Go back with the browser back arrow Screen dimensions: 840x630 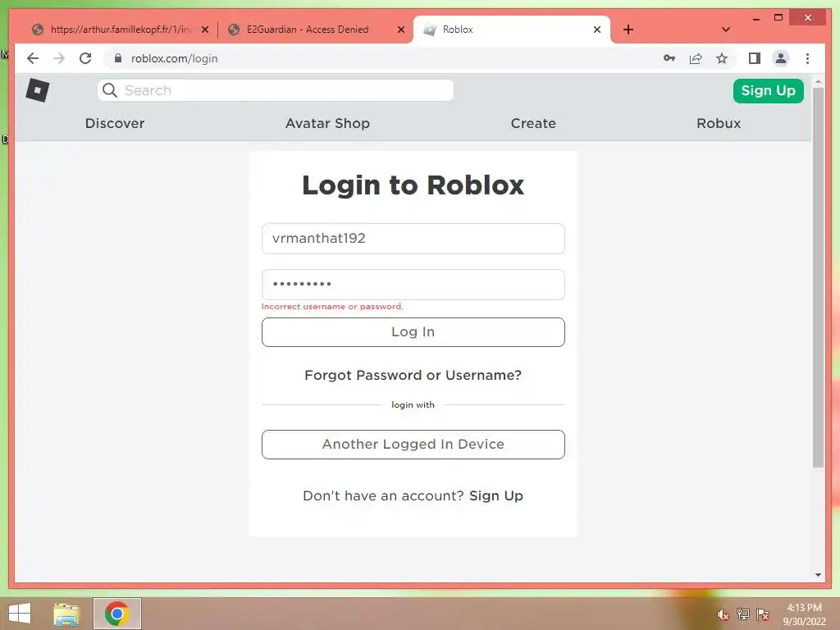(33, 58)
